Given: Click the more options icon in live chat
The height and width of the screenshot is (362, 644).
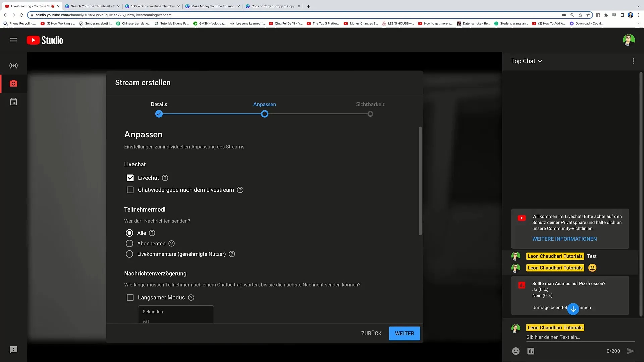Looking at the screenshot, I should click(x=633, y=61).
